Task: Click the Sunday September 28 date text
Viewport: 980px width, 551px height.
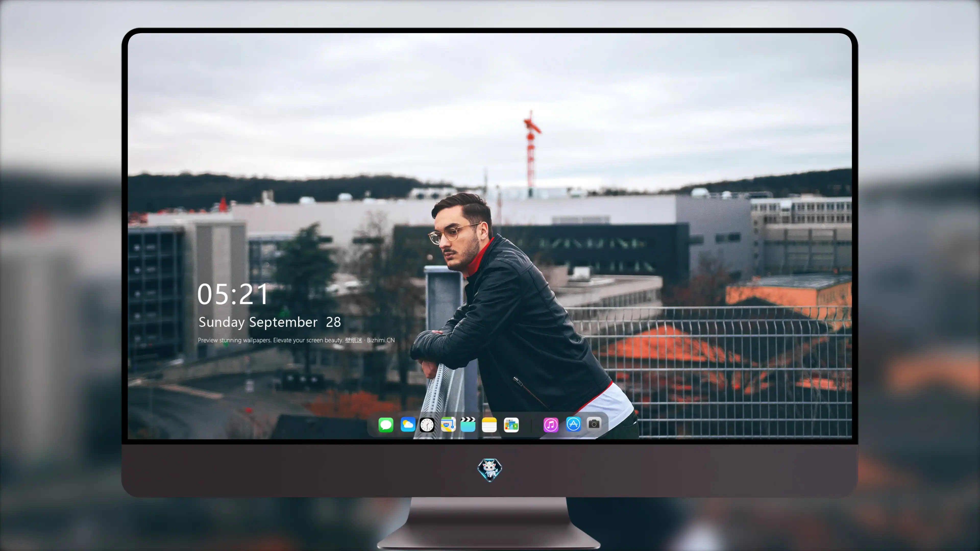Action: [x=270, y=322]
